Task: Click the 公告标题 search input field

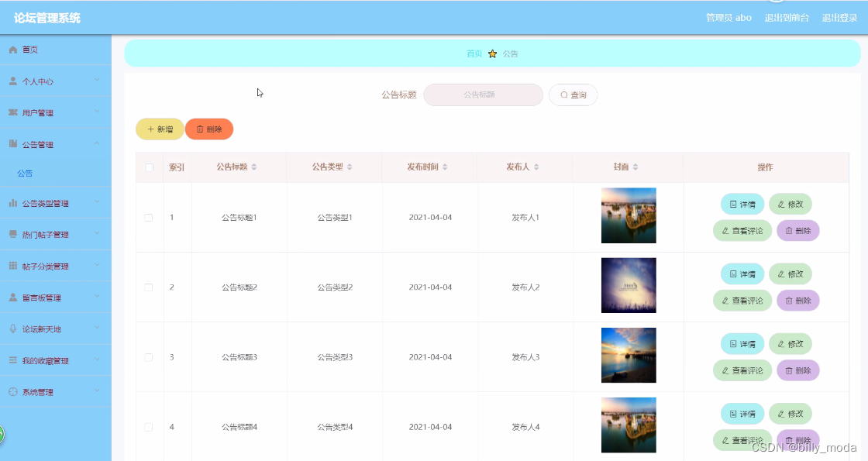Action: pyautogui.click(x=483, y=95)
